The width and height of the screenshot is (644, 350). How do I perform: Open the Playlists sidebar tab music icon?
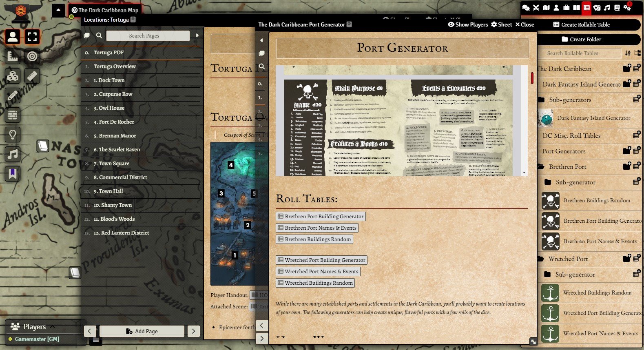pos(607,7)
